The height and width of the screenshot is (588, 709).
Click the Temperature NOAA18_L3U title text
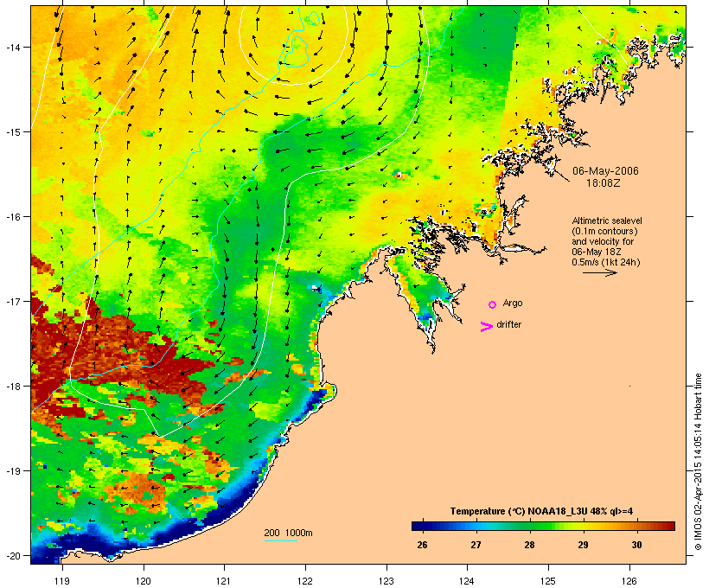tap(541, 511)
